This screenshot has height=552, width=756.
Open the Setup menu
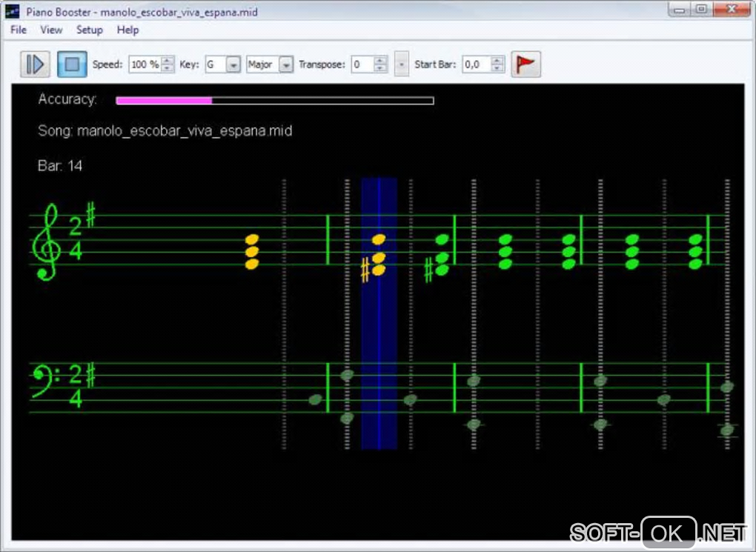(90, 30)
